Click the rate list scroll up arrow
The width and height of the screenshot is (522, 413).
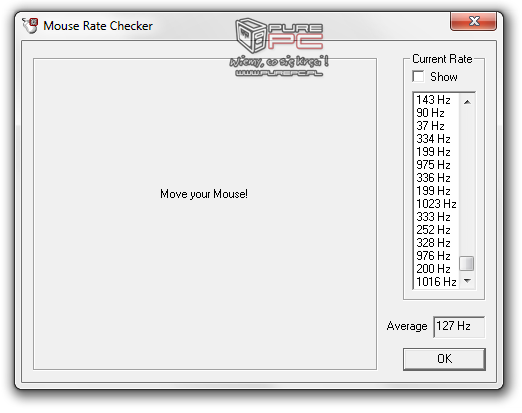point(467,102)
